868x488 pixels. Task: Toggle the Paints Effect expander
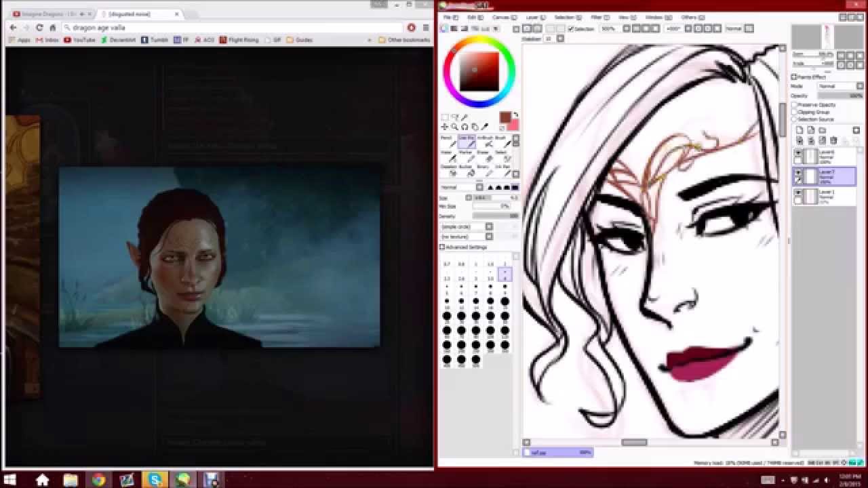coord(794,77)
